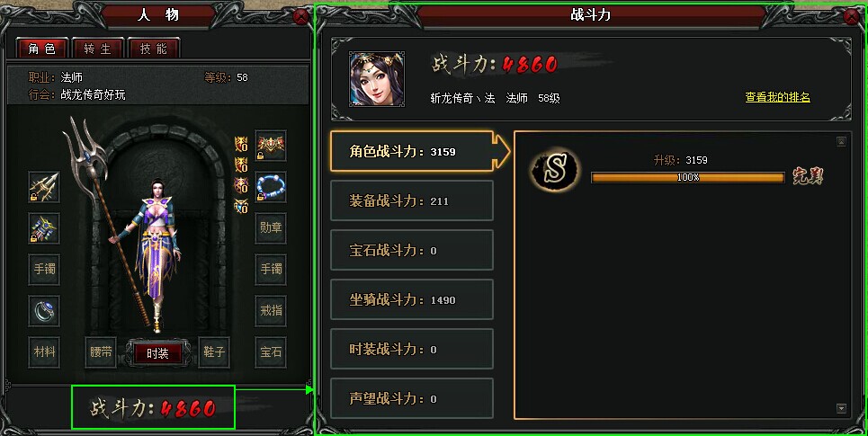Expand 坐骑战斗力 section
The image size is (868, 436).
click(412, 300)
